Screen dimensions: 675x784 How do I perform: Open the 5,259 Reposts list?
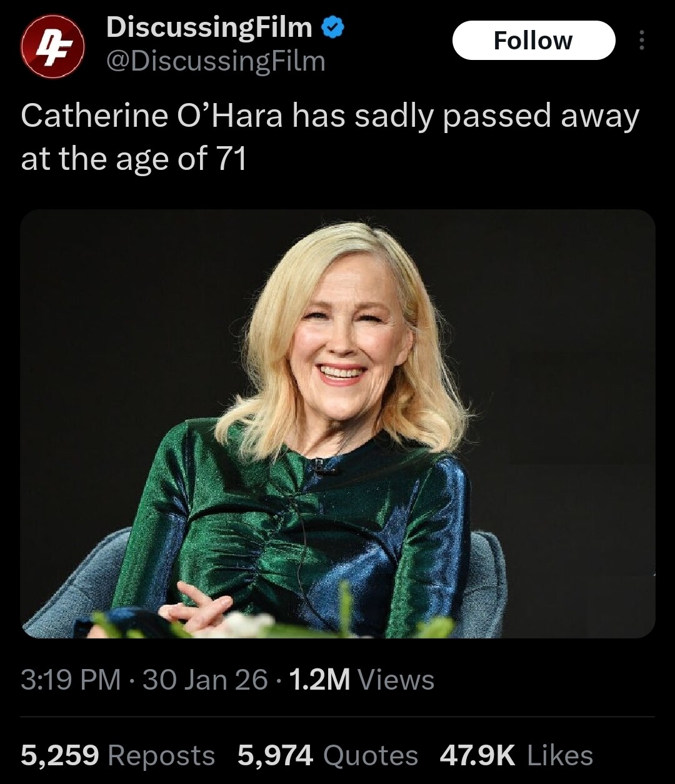117,755
